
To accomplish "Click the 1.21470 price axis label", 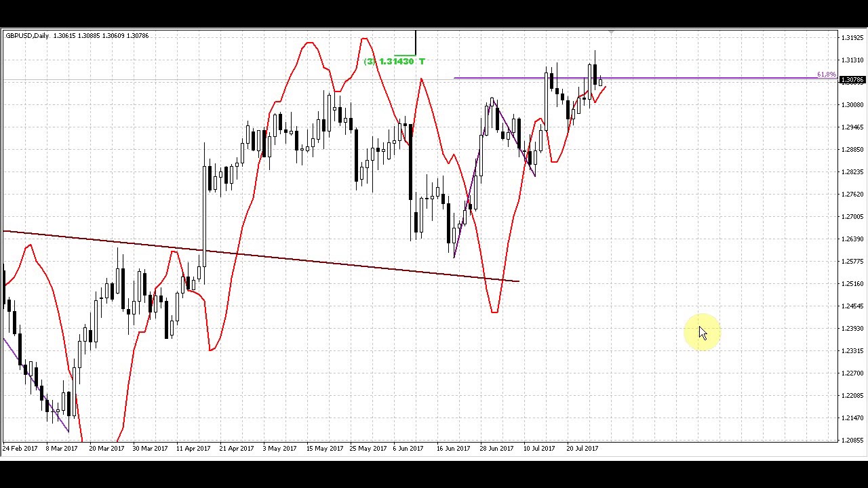I will [852, 418].
